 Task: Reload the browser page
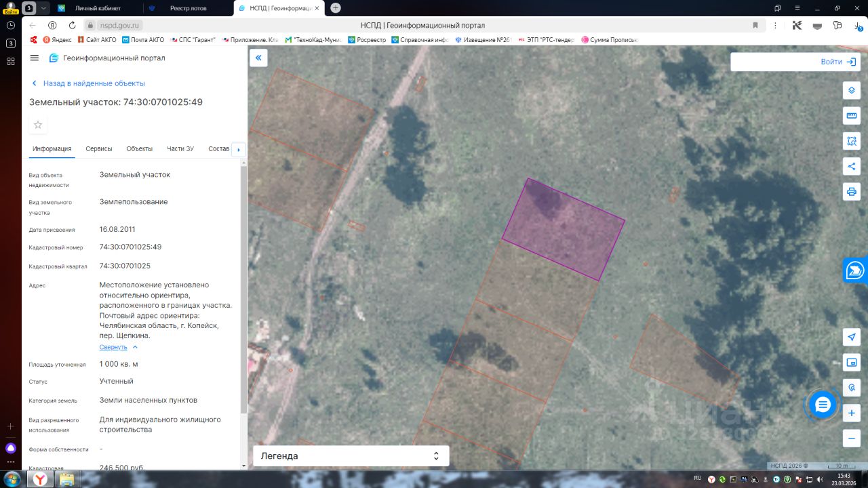(x=72, y=25)
